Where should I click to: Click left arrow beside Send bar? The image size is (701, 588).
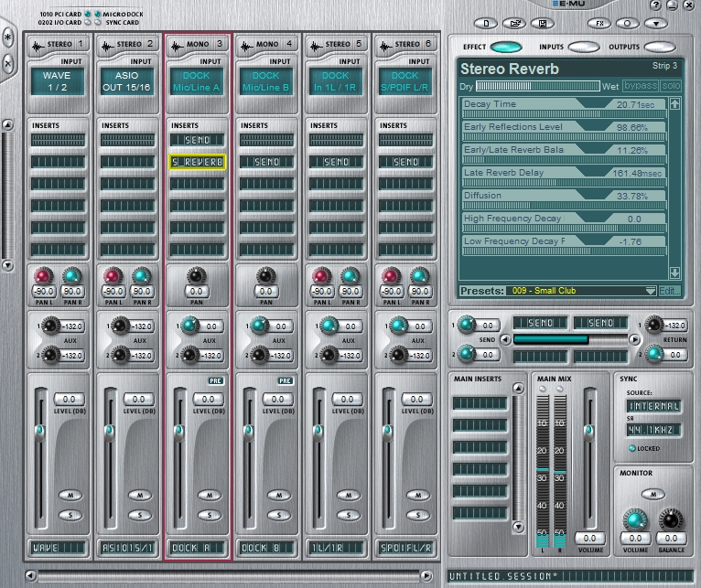[505, 340]
